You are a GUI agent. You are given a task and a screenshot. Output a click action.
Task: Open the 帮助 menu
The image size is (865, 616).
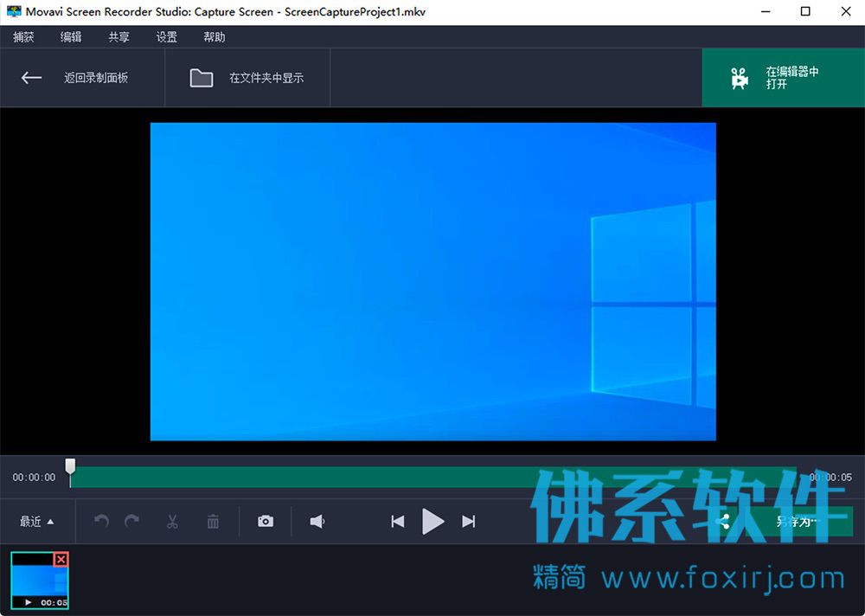[214, 37]
